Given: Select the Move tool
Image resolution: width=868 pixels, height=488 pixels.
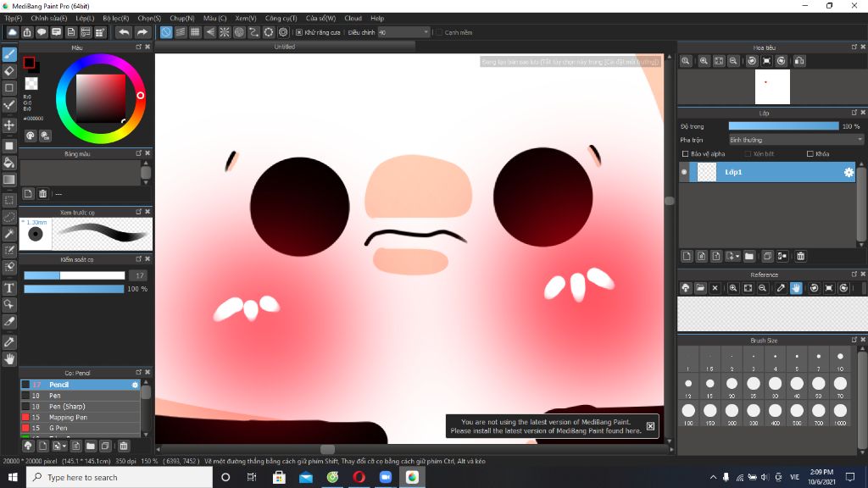Looking at the screenshot, I should pyautogui.click(x=9, y=125).
